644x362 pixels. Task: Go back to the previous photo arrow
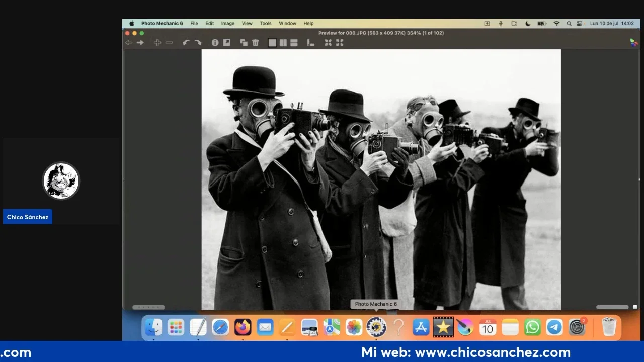129,43
